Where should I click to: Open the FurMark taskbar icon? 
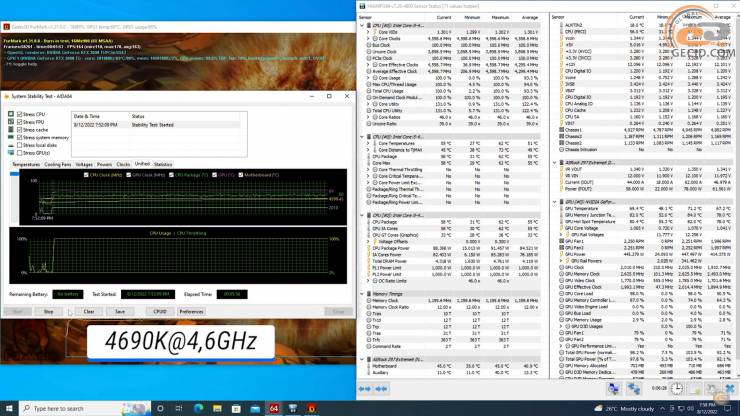coord(311,408)
